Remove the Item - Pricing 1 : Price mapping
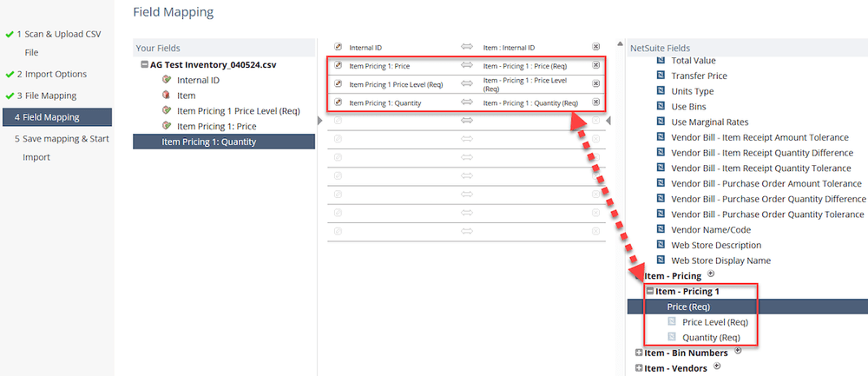The width and height of the screenshot is (868, 376). tap(595, 65)
